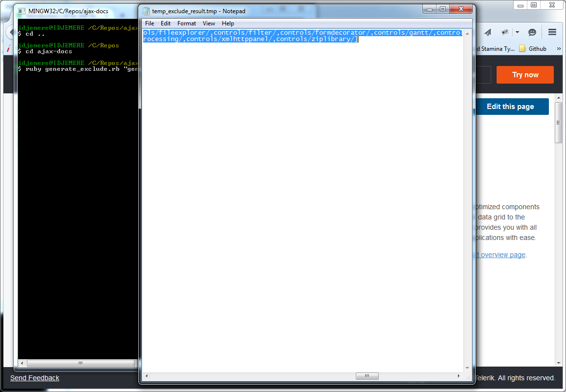This screenshot has width=566, height=392.
Task: Expand the dropdown arrow beside the bug icon
Action: pyautogui.click(x=517, y=32)
